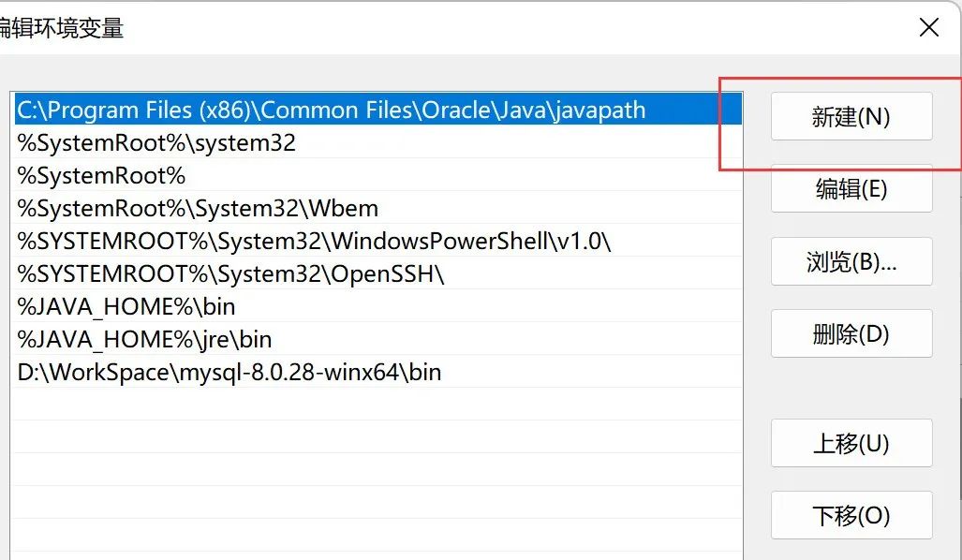Open the 浏览(B)... folder browser

(x=851, y=262)
